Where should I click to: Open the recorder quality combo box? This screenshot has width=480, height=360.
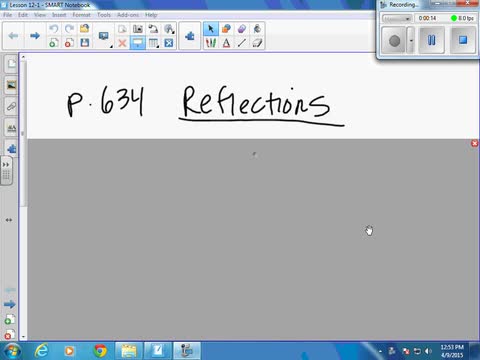pyautogui.click(x=397, y=18)
